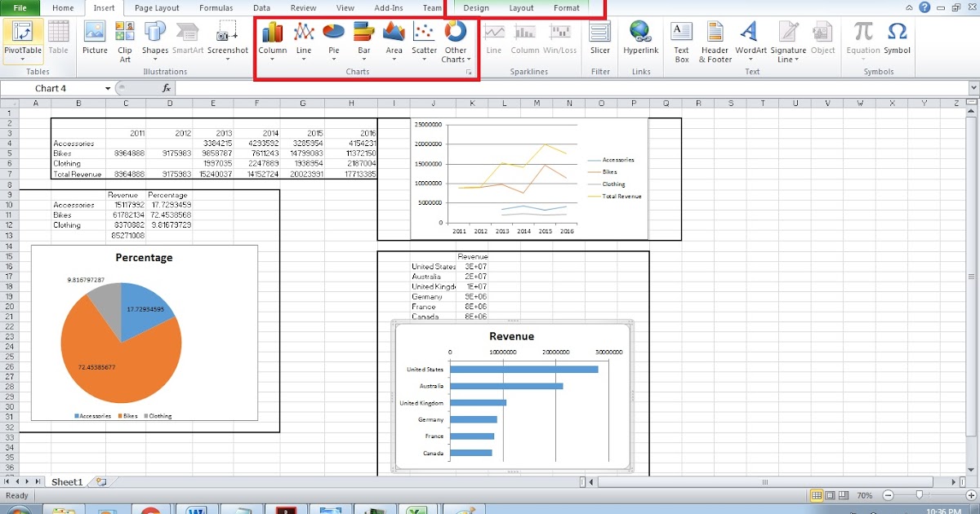Open the Name Box dropdown showing Chart 4
This screenshot has height=514, width=980.
(109, 87)
